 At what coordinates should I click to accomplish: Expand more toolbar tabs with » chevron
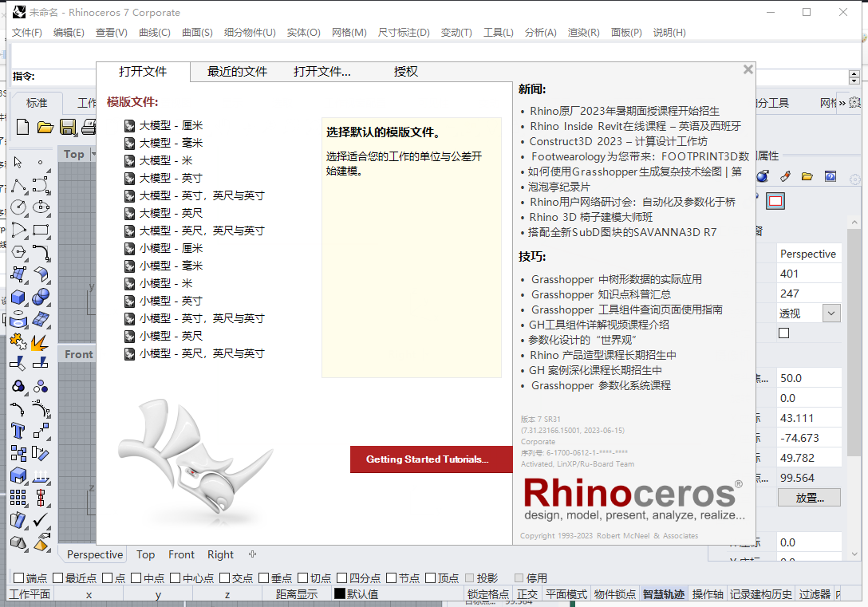(x=842, y=102)
